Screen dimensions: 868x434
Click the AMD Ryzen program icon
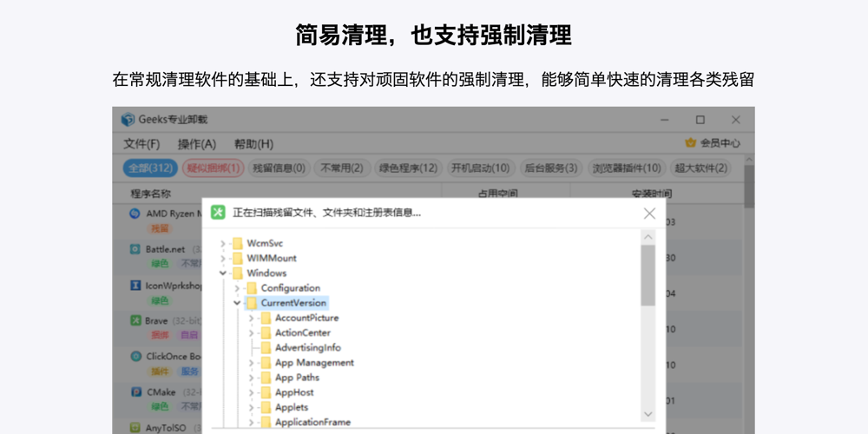pos(135,213)
